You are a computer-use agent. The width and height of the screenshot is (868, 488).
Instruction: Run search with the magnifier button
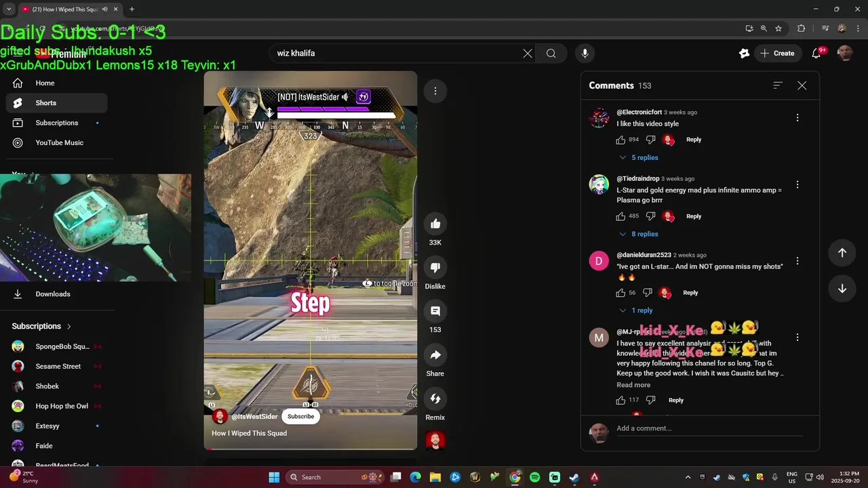coord(551,54)
